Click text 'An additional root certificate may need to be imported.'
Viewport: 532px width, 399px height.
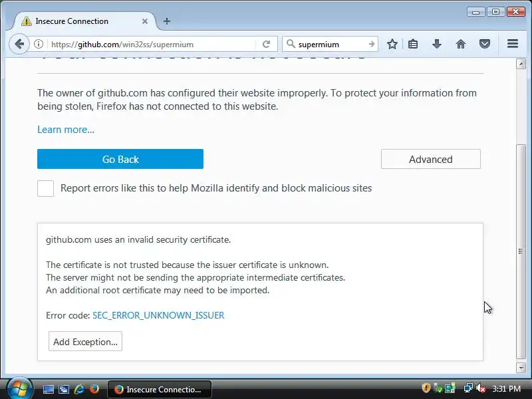point(158,290)
